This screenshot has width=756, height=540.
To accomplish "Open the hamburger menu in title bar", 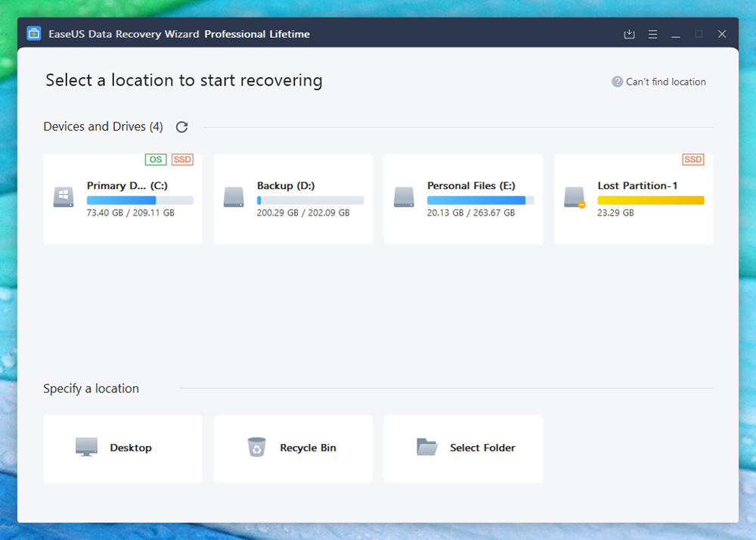I will 652,34.
